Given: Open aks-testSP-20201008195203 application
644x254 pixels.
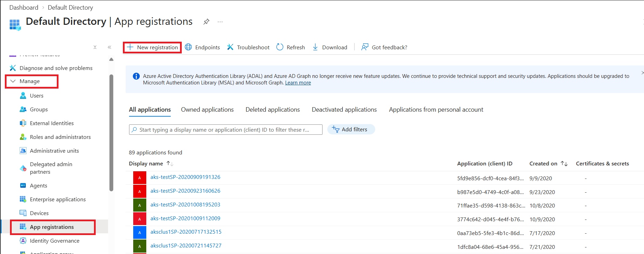Looking at the screenshot, I should click(x=185, y=204).
